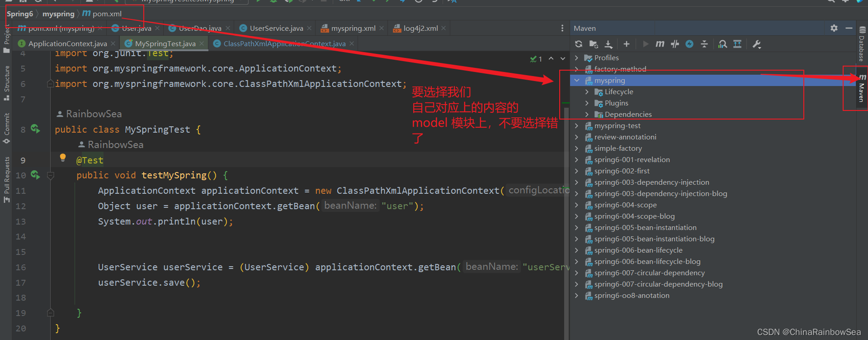868x340 pixels.
Task: Hide the Maven tool window
Action: coord(849,28)
